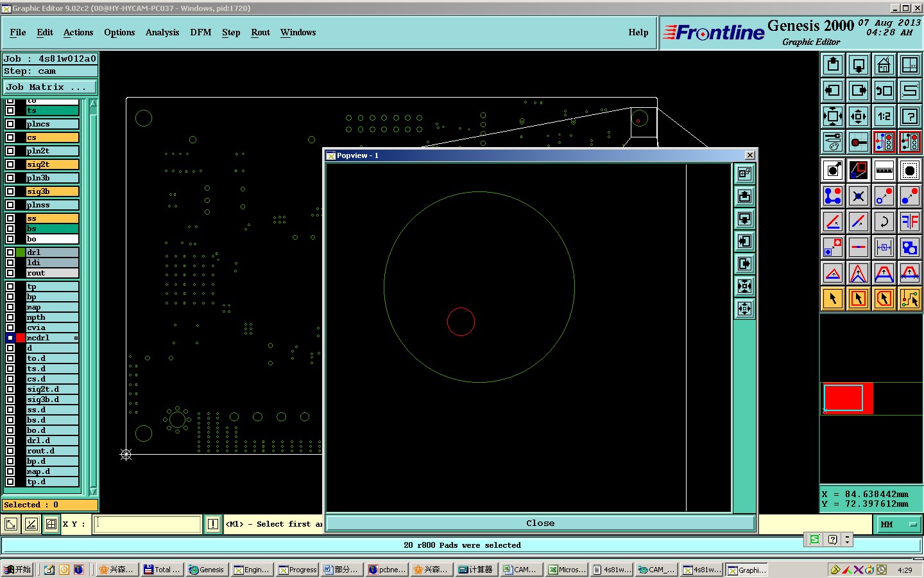Click the X Y coordinate input field

148,524
